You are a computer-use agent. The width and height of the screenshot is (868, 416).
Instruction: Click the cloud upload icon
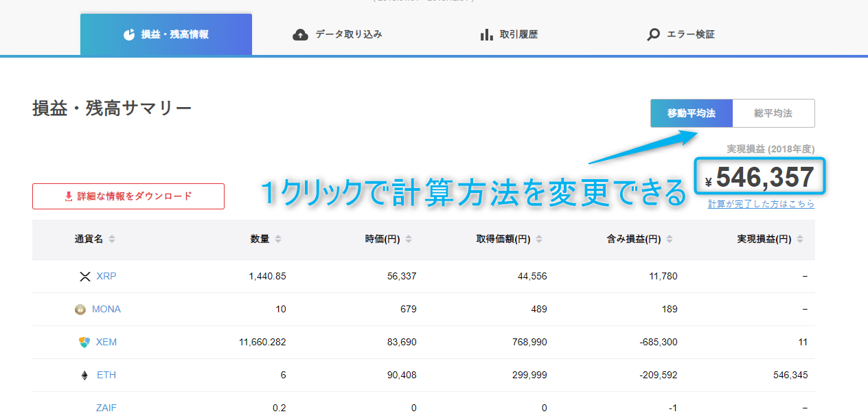tap(301, 34)
